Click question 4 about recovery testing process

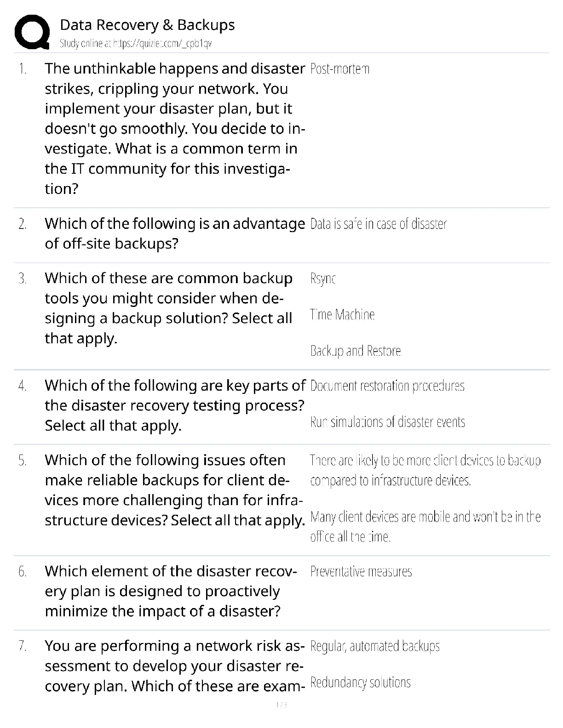[174, 405]
